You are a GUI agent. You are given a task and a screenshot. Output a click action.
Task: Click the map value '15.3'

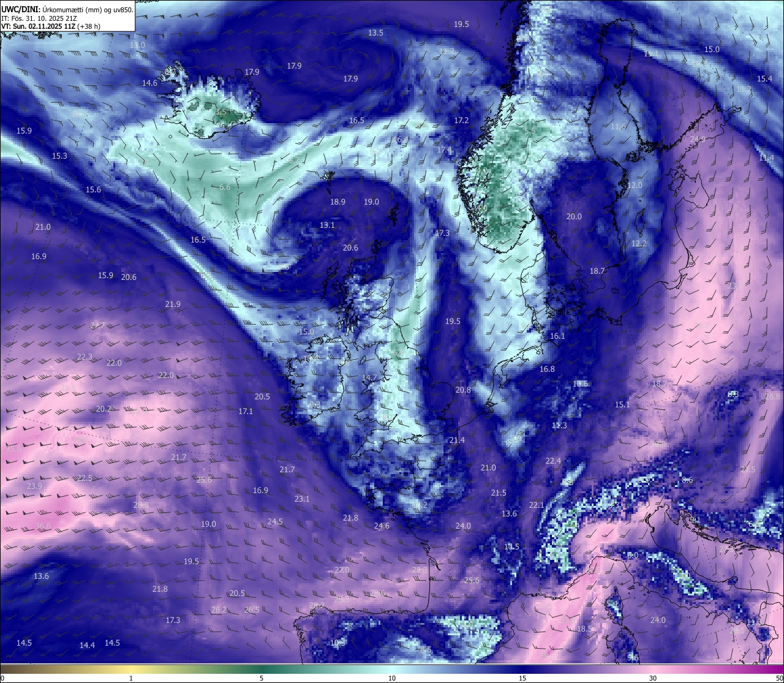pyautogui.click(x=59, y=156)
